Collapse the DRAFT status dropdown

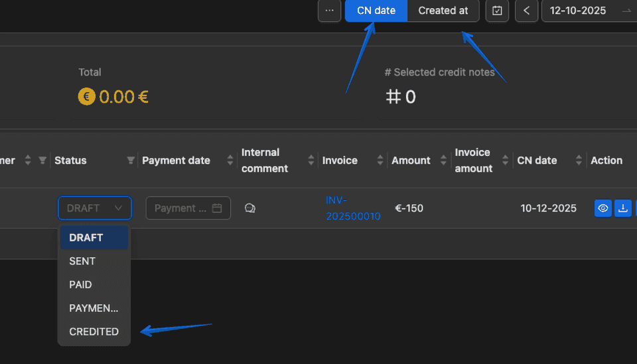(95, 208)
